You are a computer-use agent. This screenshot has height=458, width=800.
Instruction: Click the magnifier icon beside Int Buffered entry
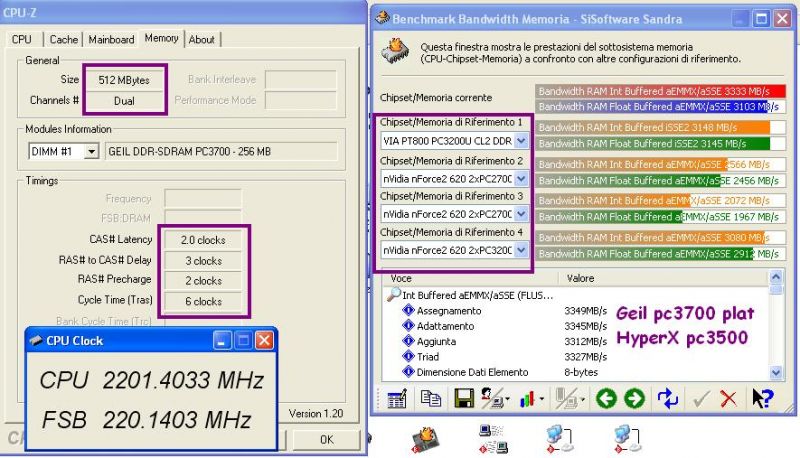(393, 294)
